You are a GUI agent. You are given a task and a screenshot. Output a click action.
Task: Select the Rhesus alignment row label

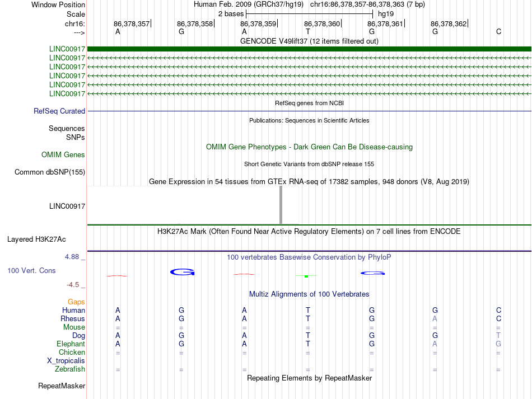[73, 318]
